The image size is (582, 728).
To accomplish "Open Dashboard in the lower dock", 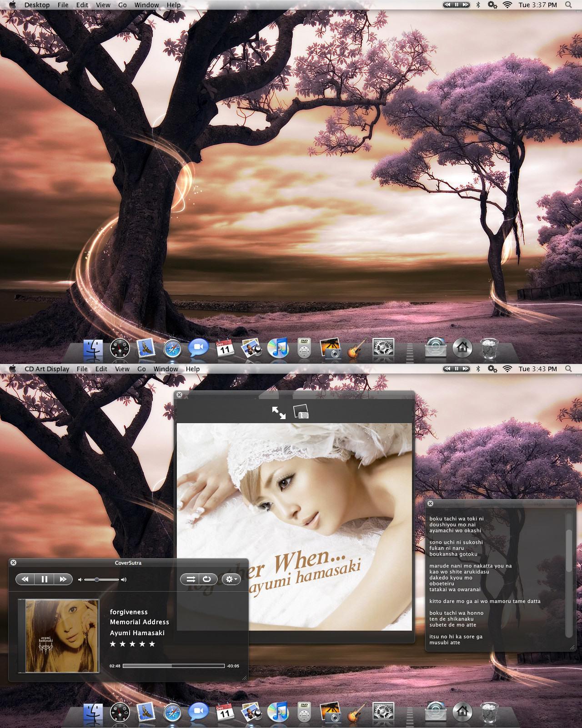I will click(x=120, y=713).
